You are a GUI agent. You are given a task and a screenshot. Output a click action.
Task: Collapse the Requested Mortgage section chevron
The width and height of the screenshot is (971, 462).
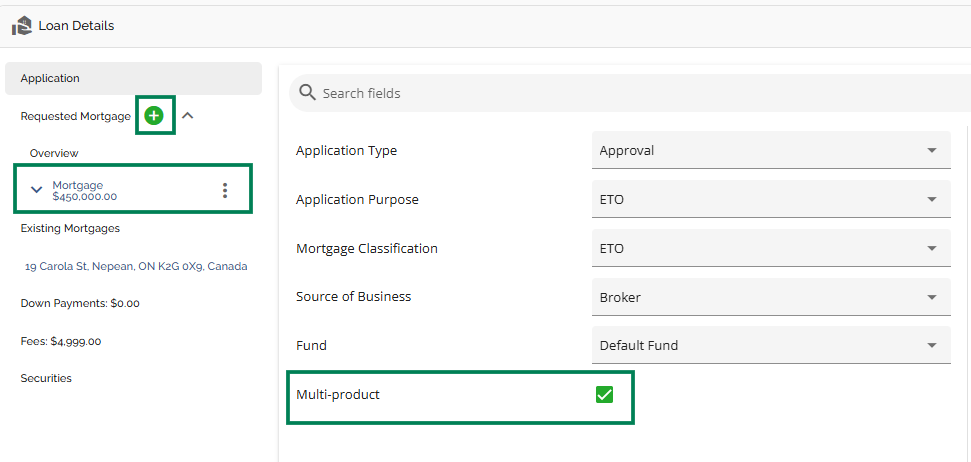pyautogui.click(x=188, y=115)
